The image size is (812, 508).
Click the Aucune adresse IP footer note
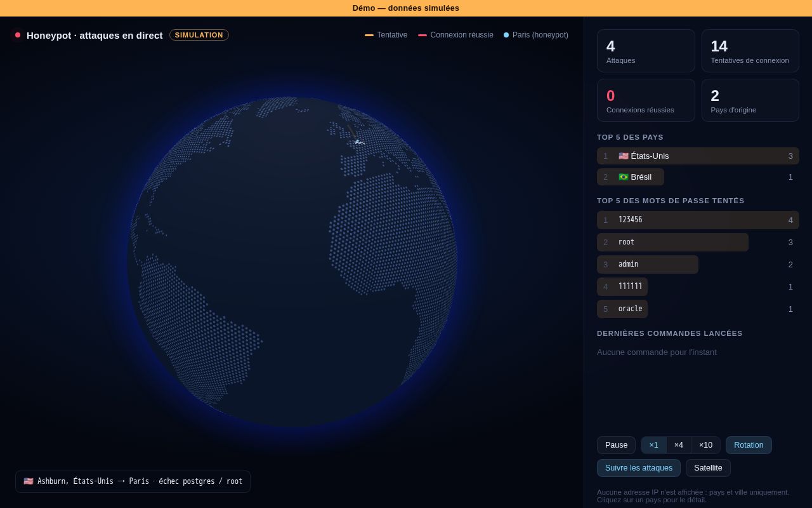(x=693, y=496)
